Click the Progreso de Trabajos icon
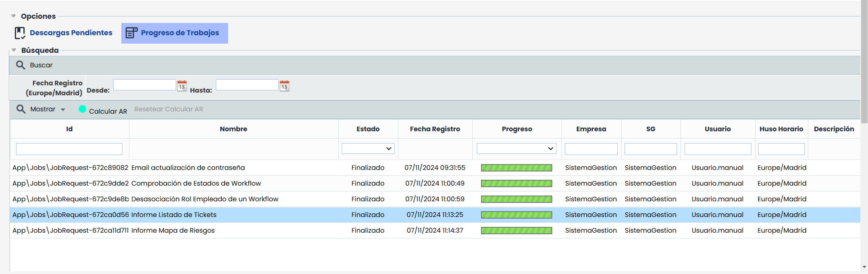 coord(131,33)
